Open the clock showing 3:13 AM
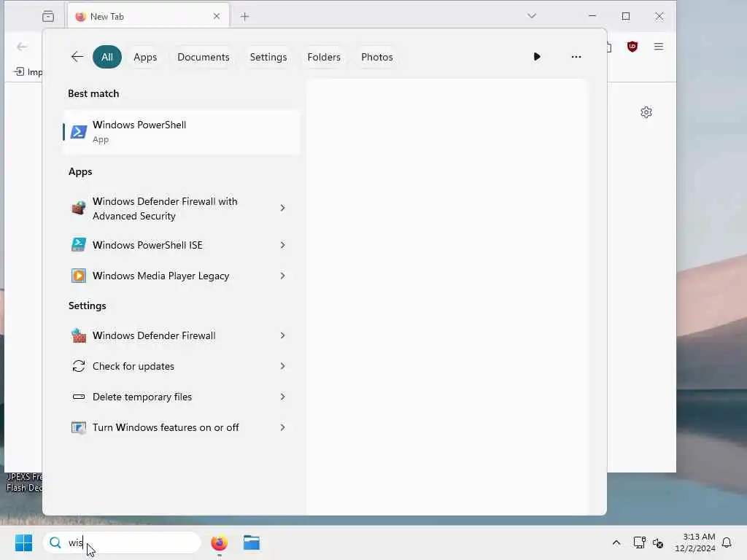 coord(694,542)
